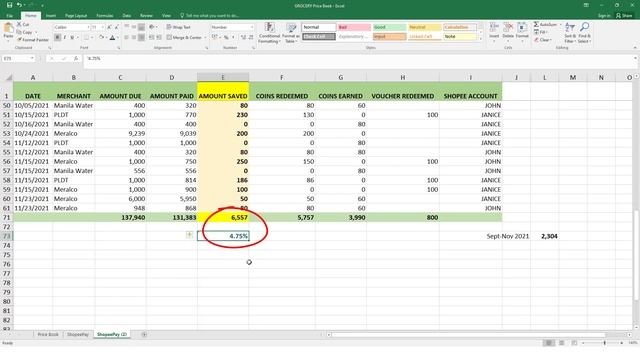Viewport: 640px width, 360px height.
Task: Click the AutoSum sigma icon
Action: [x=536, y=24]
